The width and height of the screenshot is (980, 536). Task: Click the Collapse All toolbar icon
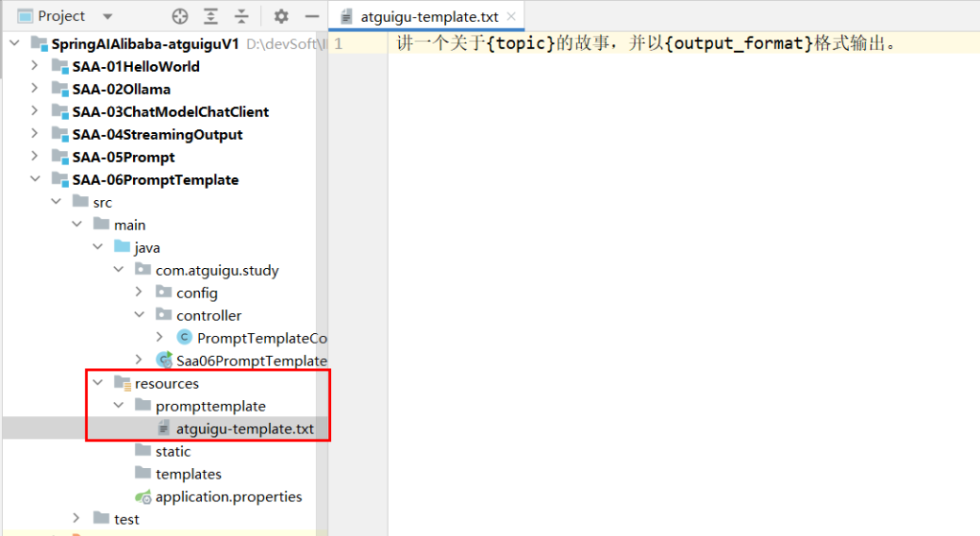pos(242,16)
